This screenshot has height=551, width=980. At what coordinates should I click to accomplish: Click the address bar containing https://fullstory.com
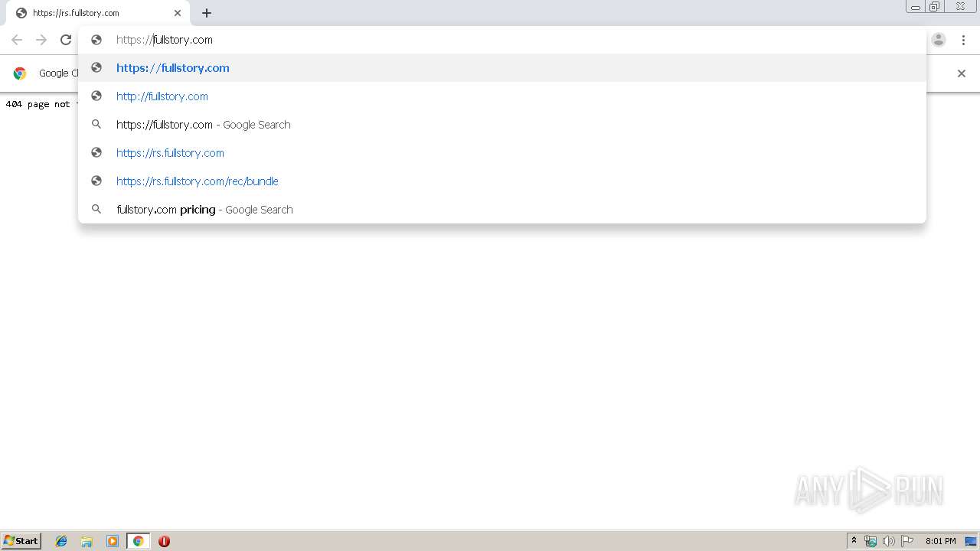[x=502, y=40]
